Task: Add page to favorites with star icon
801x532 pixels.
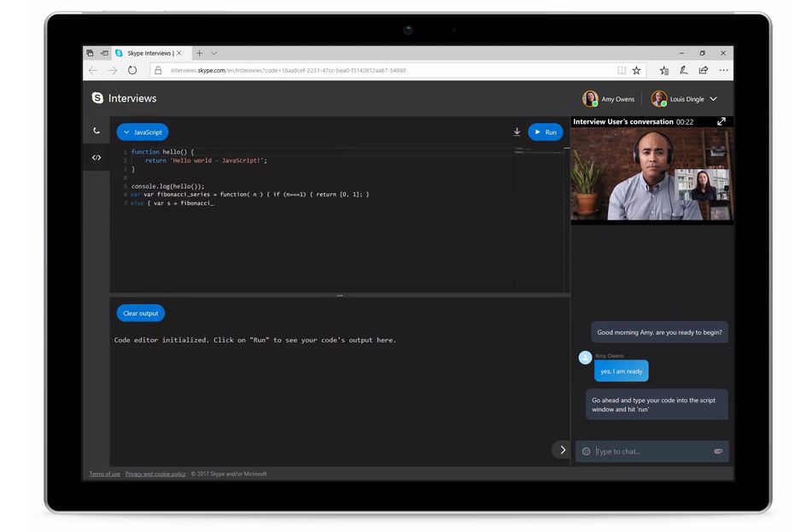Action: click(636, 71)
